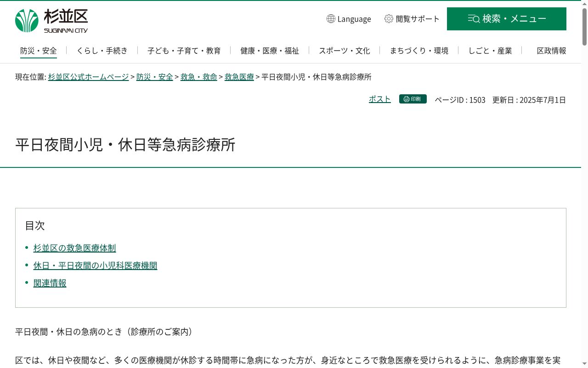Screen dimensions: 588x368
Task: Select the スポーツ・文化 menu item
Action: (345, 51)
